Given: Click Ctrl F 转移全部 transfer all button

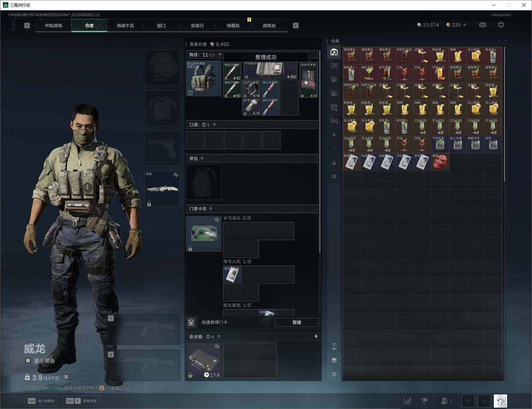Looking at the screenshot, I should point(82,401).
